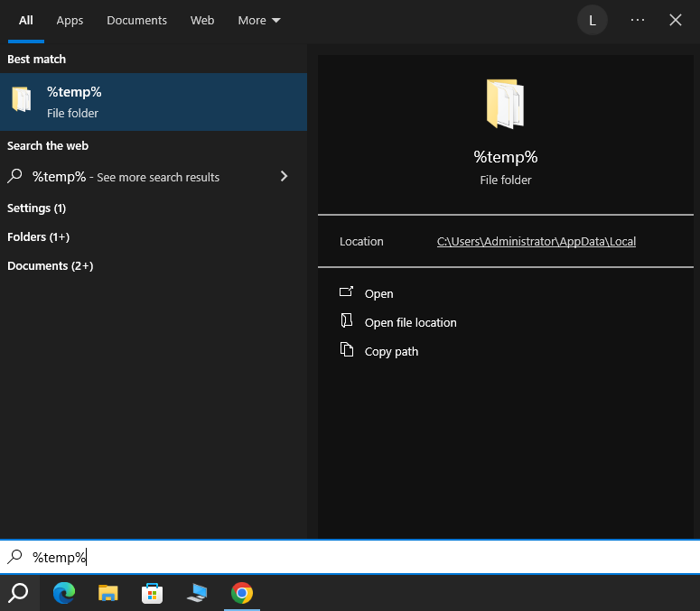Click the large folder thumbnail in preview pane
This screenshot has height=611, width=700.
coord(505,104)
